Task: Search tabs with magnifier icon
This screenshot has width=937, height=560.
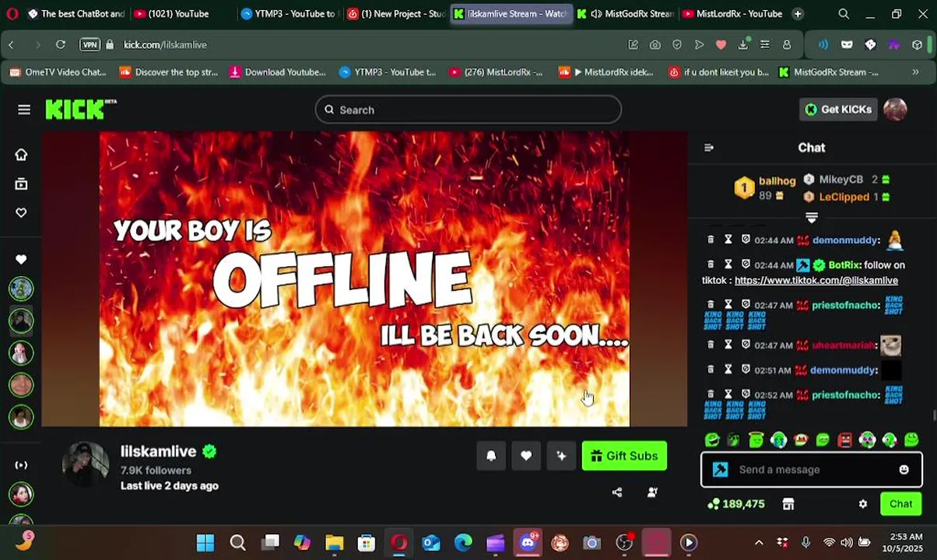Action: (x=844, y=13)
